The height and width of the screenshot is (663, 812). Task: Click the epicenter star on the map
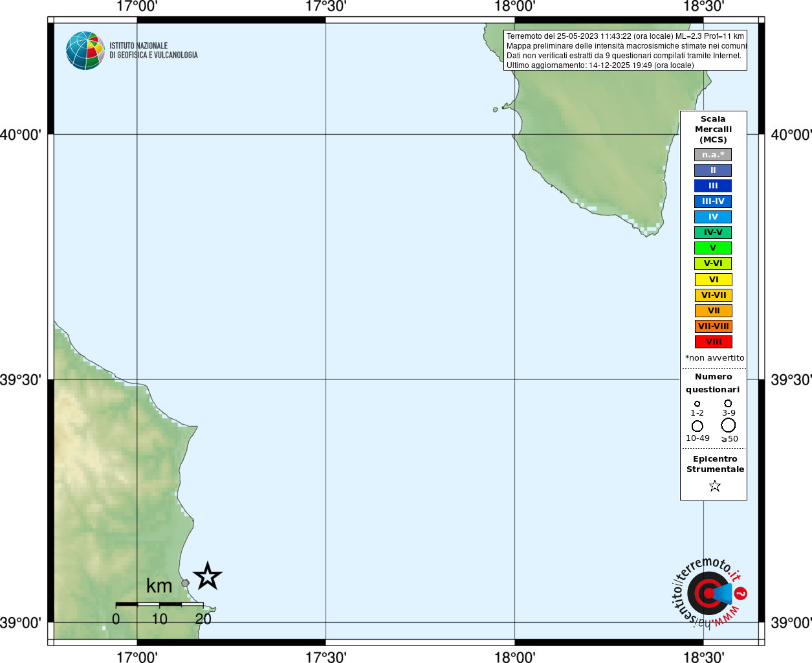[x=208, y=576]
